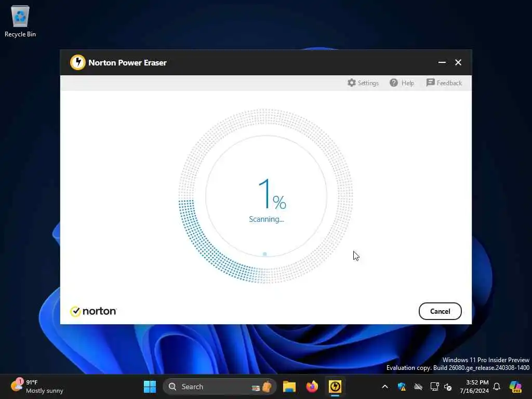
Task: Open the Feedback form
Action: coord(444,83)
